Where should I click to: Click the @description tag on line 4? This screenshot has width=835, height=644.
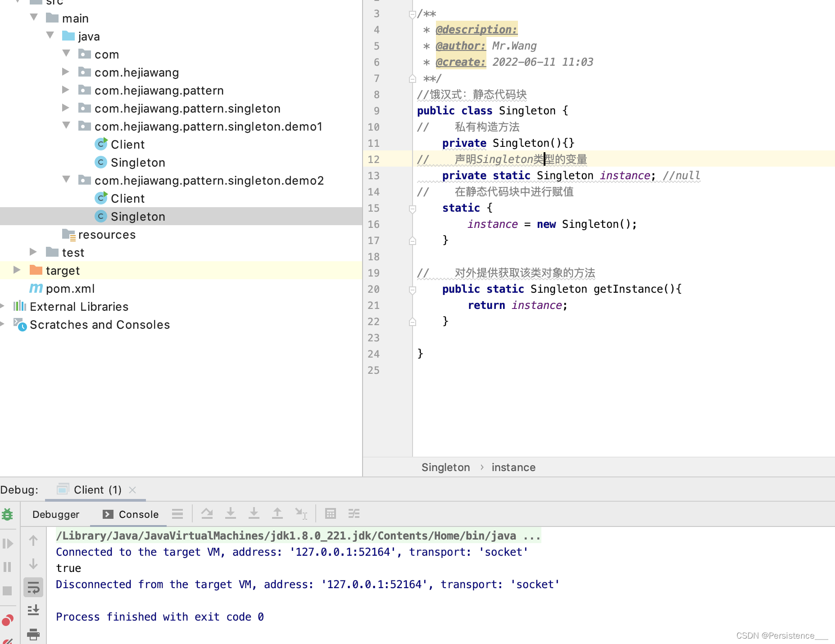(x=476, y=30)
